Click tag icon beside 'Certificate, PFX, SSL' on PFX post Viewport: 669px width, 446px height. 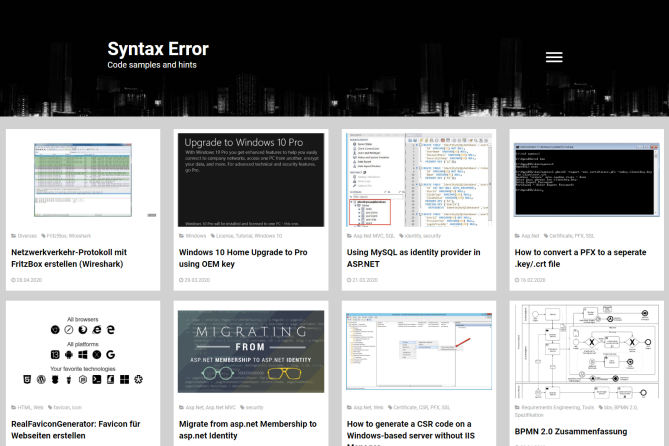pos(546,236)
